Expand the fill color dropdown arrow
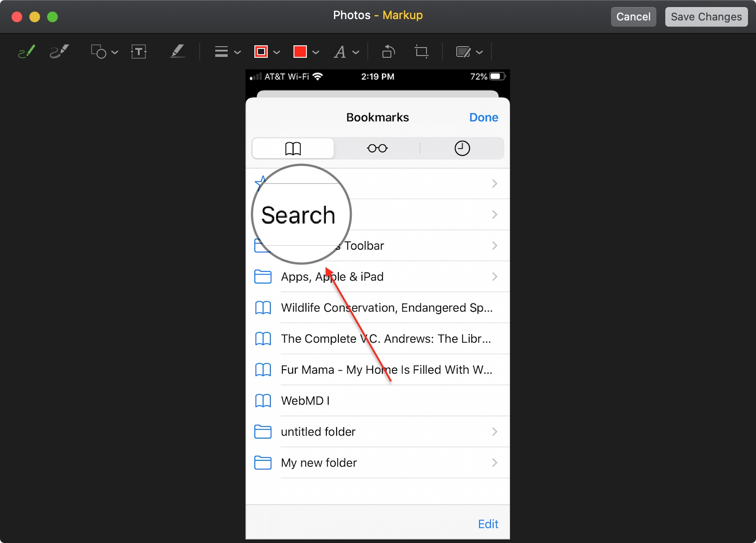The width and height of the screenshot is (756, 543). pos(316,52)
